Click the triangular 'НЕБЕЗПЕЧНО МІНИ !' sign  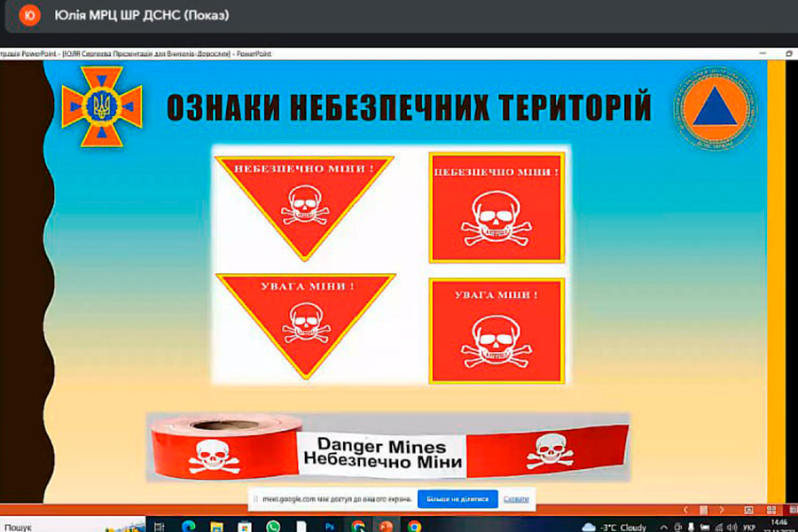(x=304, y=207)
